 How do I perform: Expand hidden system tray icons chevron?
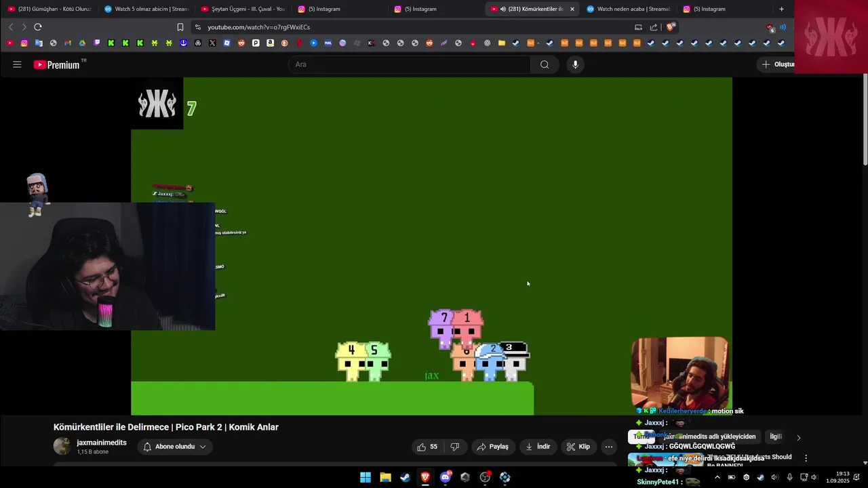717,477
